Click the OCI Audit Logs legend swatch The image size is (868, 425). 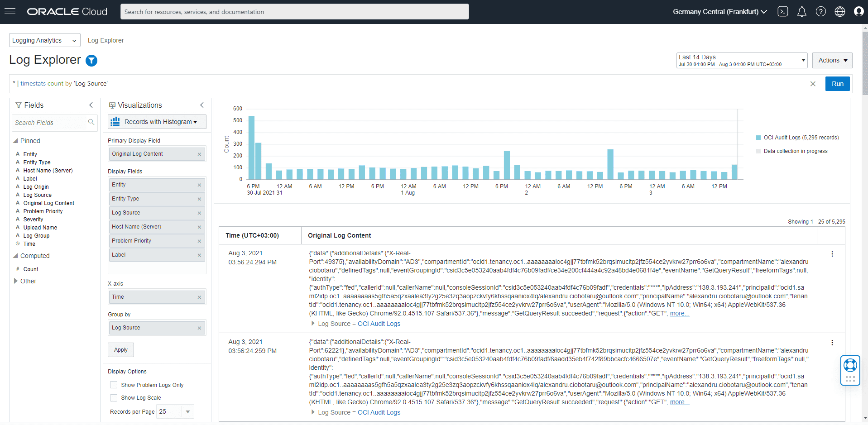(758, 138)
